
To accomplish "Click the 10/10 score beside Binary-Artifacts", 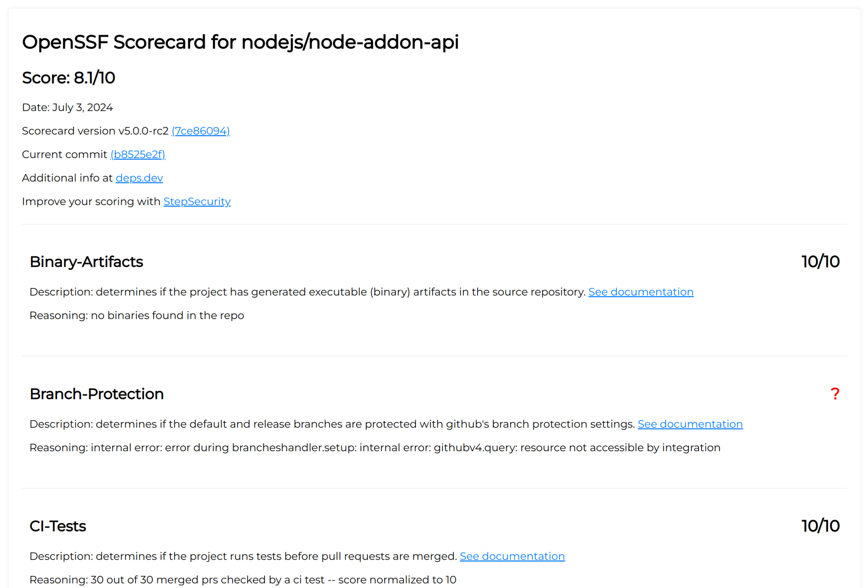I will point(820,262).
